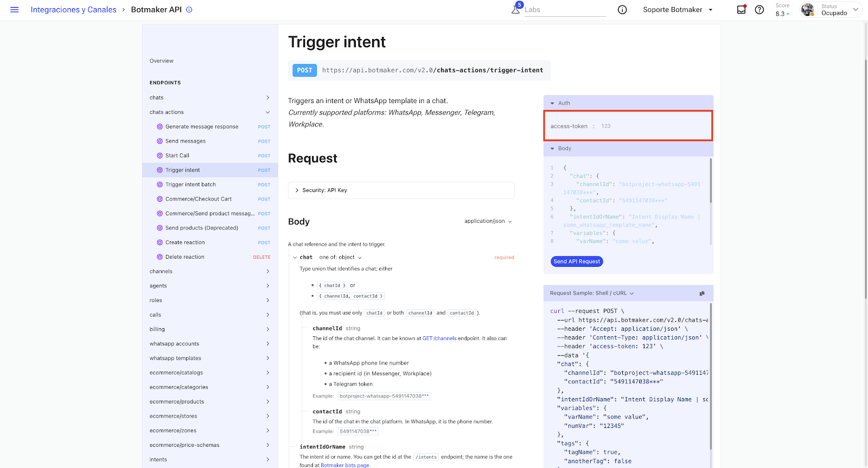Image resolution: width=868 pixels, height=468 pixels.
Task: Open the GET /channels link
Action: [439, 338]
